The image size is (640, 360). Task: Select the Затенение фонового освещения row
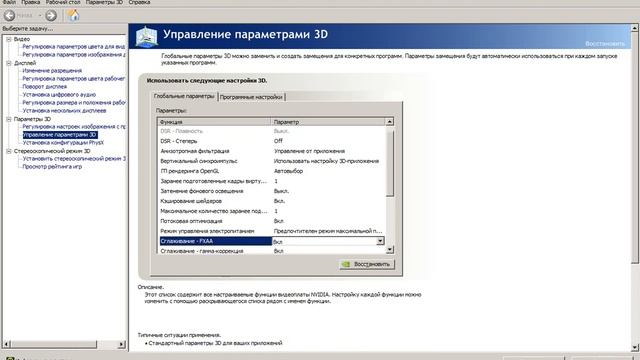pos(271,191)
